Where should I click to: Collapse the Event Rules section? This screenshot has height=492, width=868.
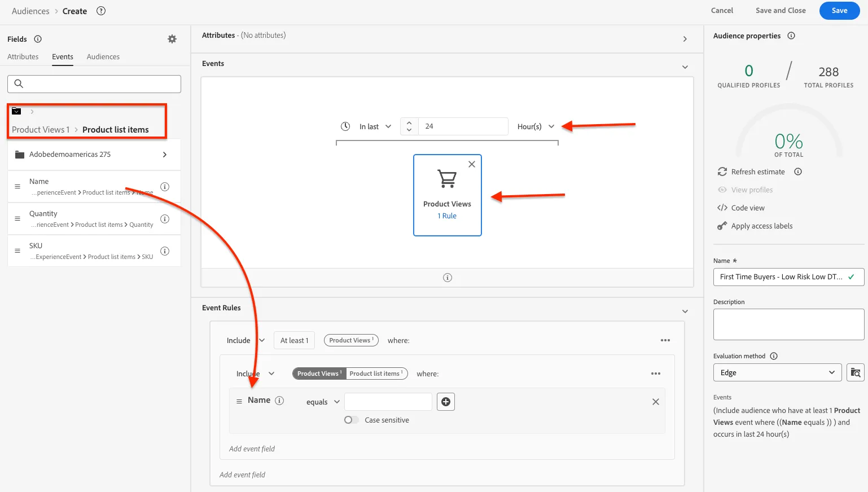tap(685, 311)
